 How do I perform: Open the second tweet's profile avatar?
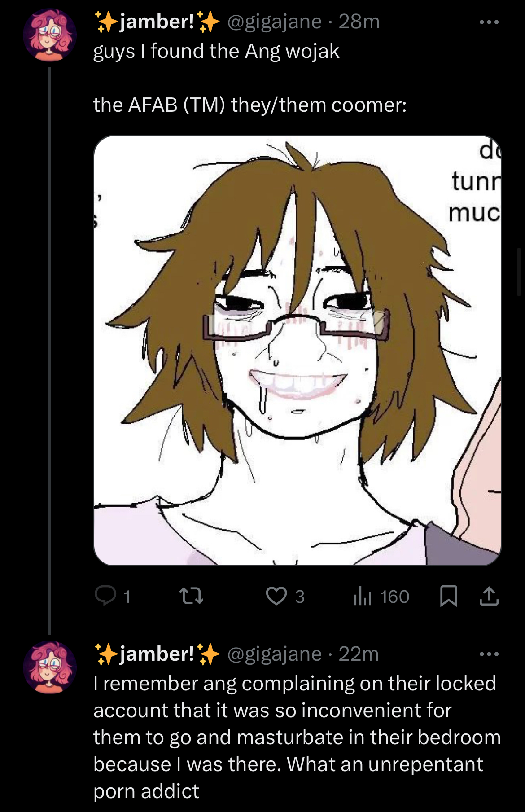tap(50, 667)
